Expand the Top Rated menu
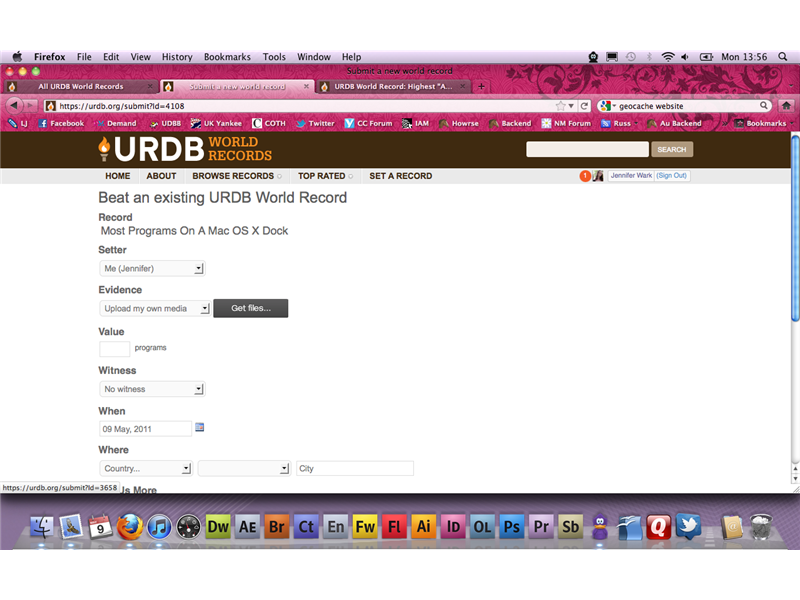The image size is (800, 600). [325, 176]
